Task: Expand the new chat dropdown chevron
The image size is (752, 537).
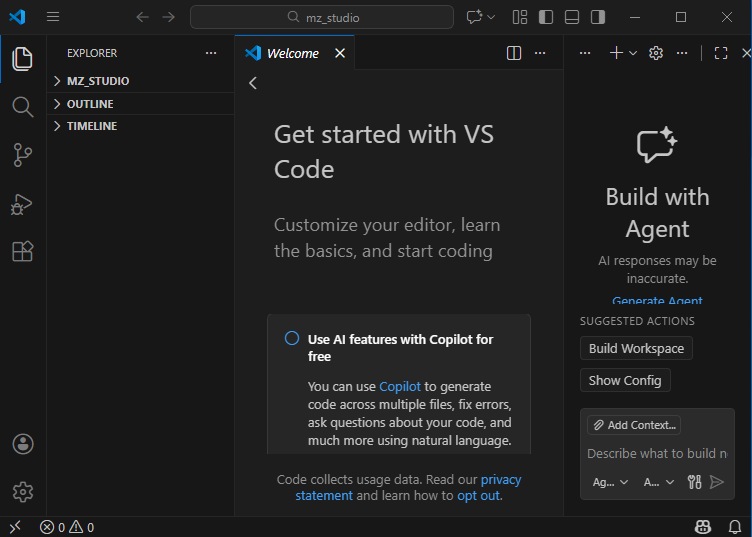Action: [633, 53]
